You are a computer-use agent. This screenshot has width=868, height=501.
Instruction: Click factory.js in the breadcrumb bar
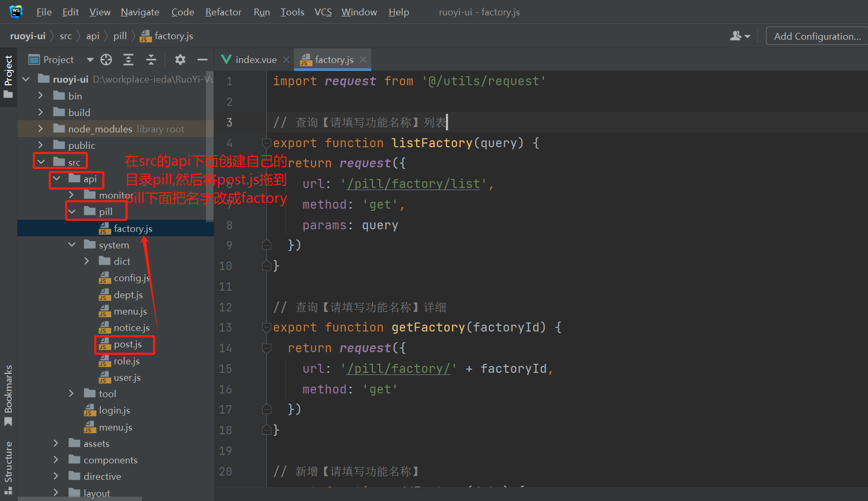[167, 36]
